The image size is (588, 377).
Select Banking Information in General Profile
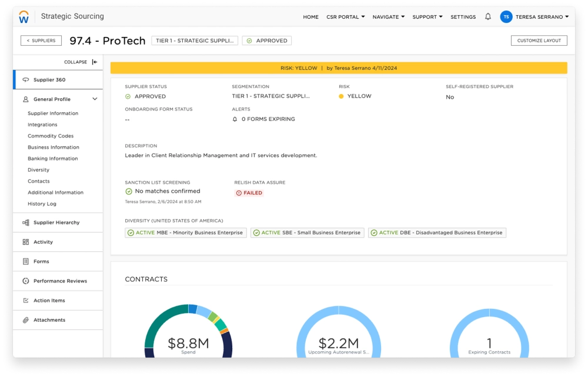pyautogui.click(x=53, y=159)
